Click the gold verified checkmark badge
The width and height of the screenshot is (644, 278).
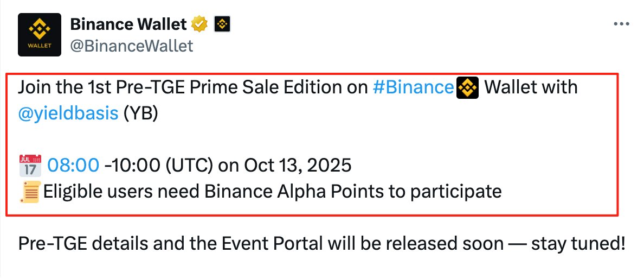point(200,24)
